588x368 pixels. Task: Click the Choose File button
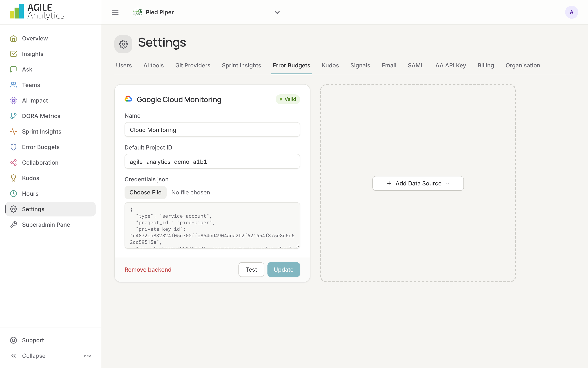[146, 193]
